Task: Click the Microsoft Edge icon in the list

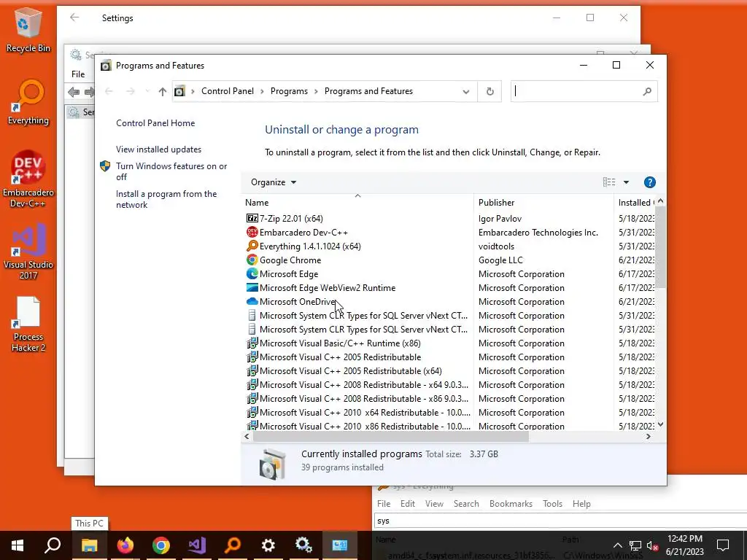Action: pos(252,274)
